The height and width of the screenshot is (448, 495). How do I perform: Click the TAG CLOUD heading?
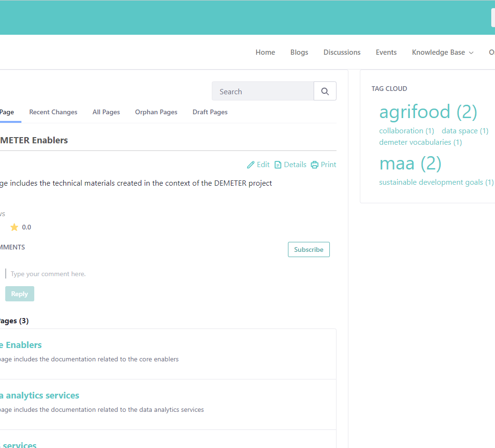tap(389, 89)
